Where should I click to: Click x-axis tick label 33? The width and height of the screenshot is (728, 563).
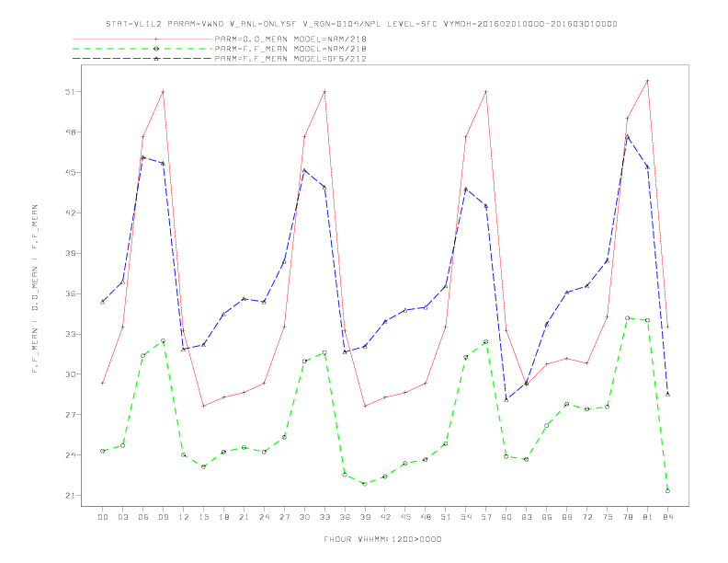[324, 517]
